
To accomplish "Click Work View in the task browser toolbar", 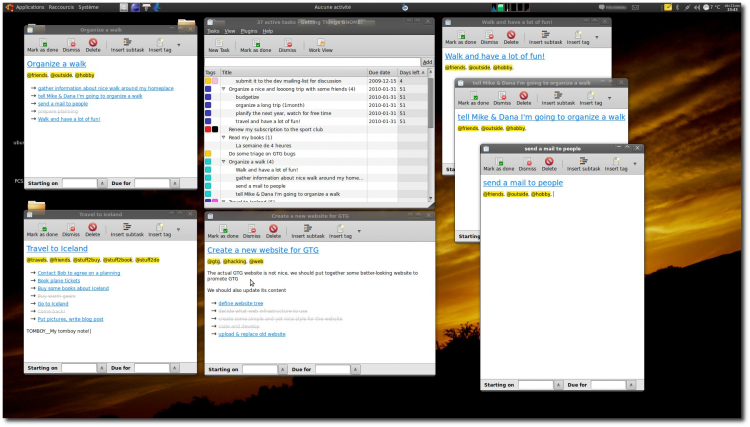I will 320,45.
